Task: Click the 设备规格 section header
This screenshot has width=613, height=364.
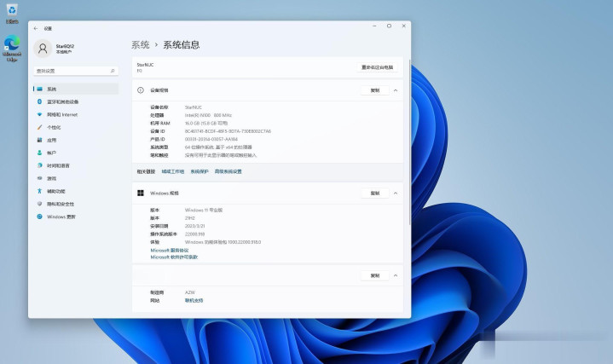Action: [x=268, y=90]
